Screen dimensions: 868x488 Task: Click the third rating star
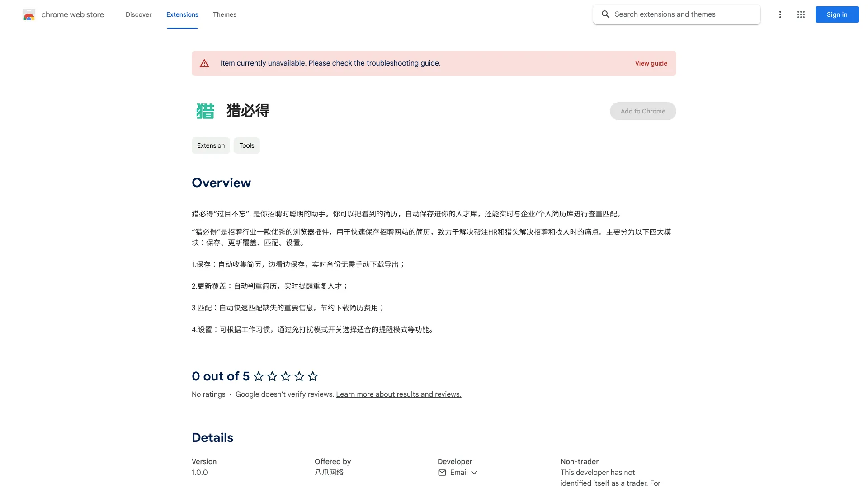tap(285, 376)
